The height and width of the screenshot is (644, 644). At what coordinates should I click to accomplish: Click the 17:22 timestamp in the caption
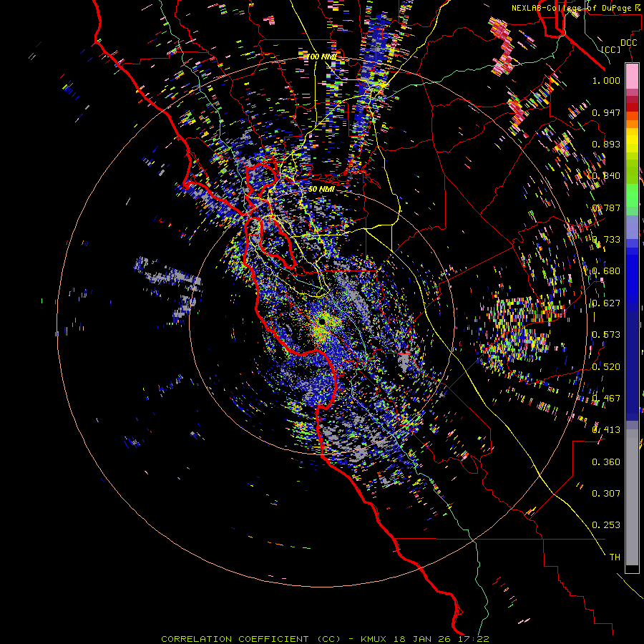[x=473, y=639]
